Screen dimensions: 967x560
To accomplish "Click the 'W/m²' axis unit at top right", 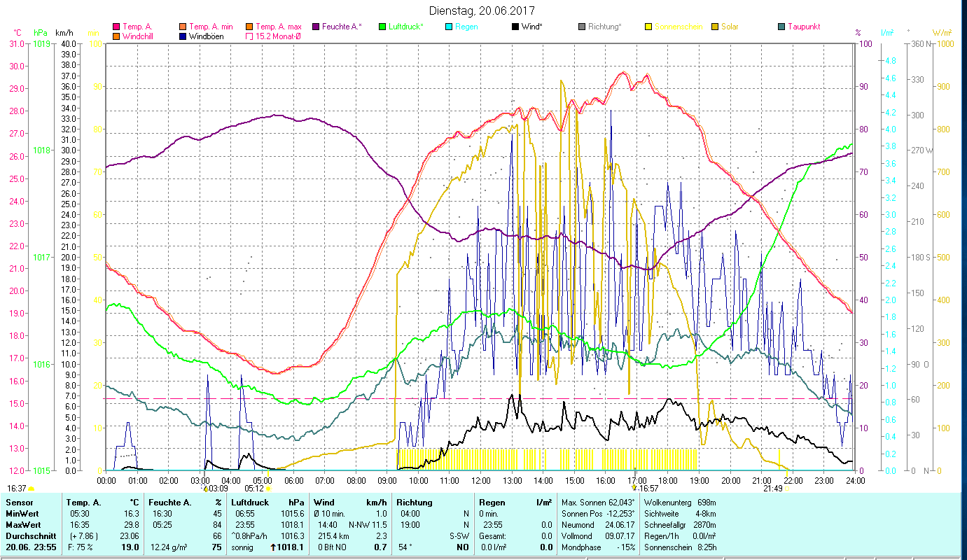I will [942, 33].
